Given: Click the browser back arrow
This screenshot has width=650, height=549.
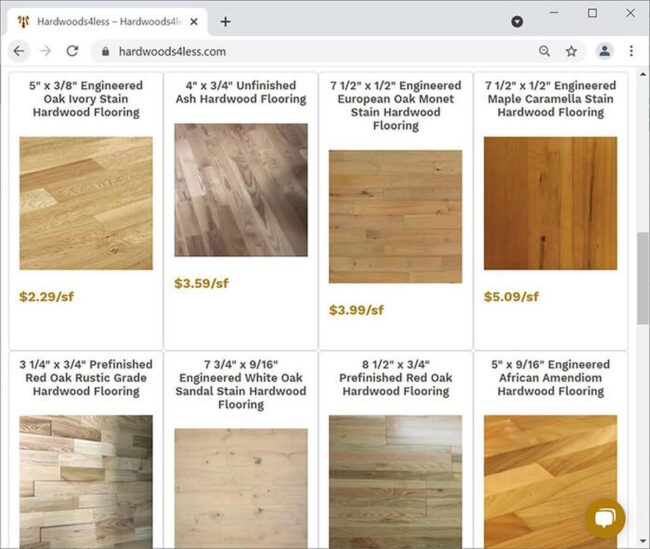Looking at the screenshot, I should [19, 51].
